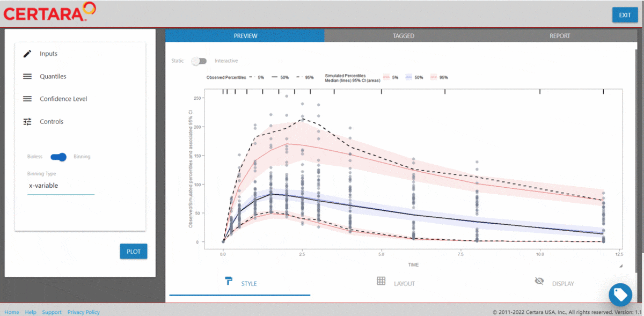Expand the Confidence Level section
This screenshot has width=644, height=316.
(x=63, y=99)
